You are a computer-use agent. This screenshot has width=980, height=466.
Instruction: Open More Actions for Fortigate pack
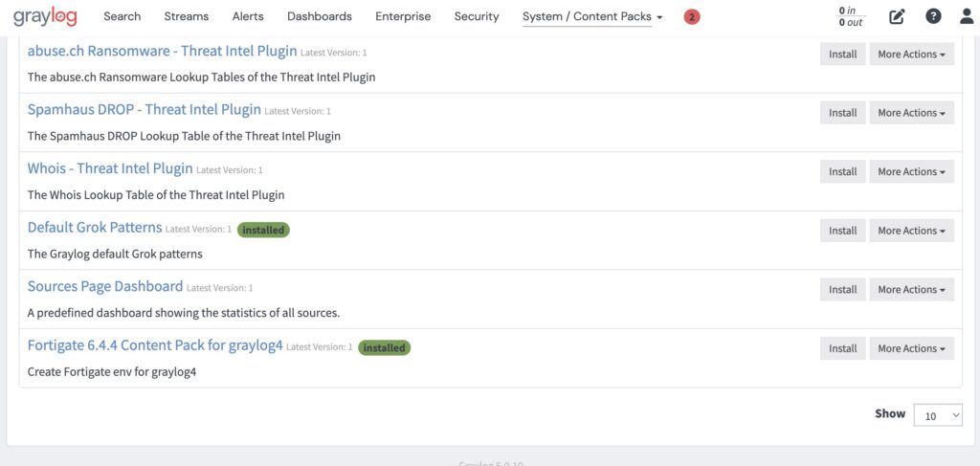coord(911,348)
